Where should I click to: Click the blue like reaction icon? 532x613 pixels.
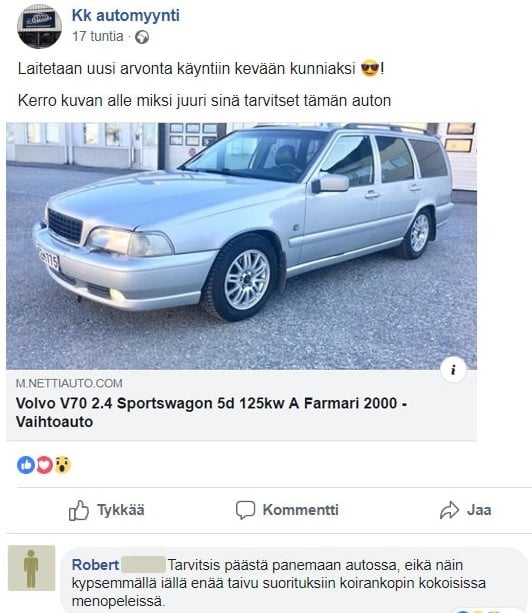pyautogui.click(x=26, y=465)
